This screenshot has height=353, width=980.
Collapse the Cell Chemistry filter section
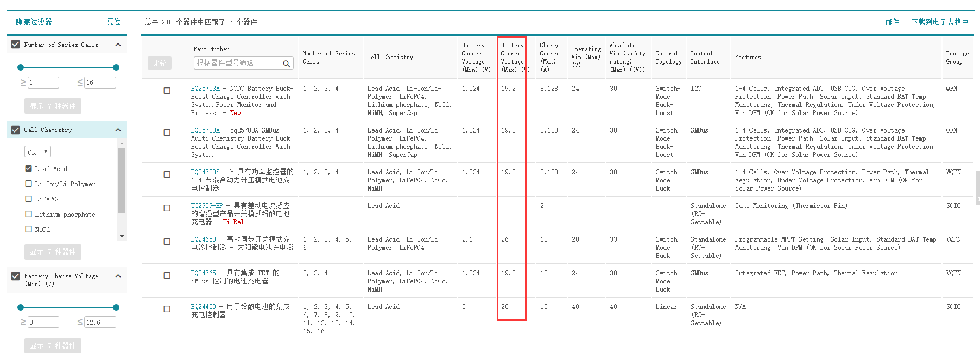(x=118, y=130)
